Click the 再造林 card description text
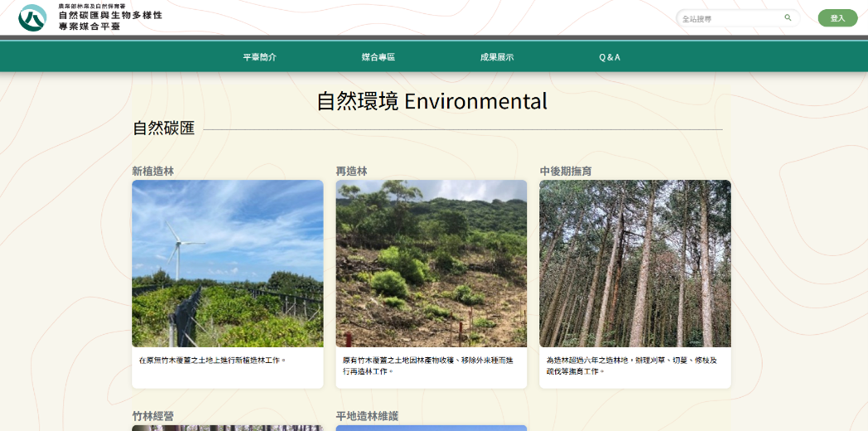The image size is (868, 431). 427,366
